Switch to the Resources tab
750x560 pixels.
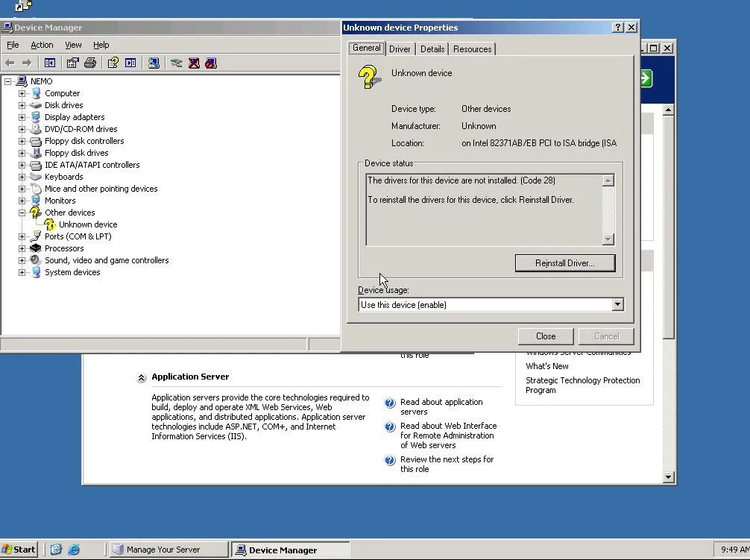tap(472, 48)
